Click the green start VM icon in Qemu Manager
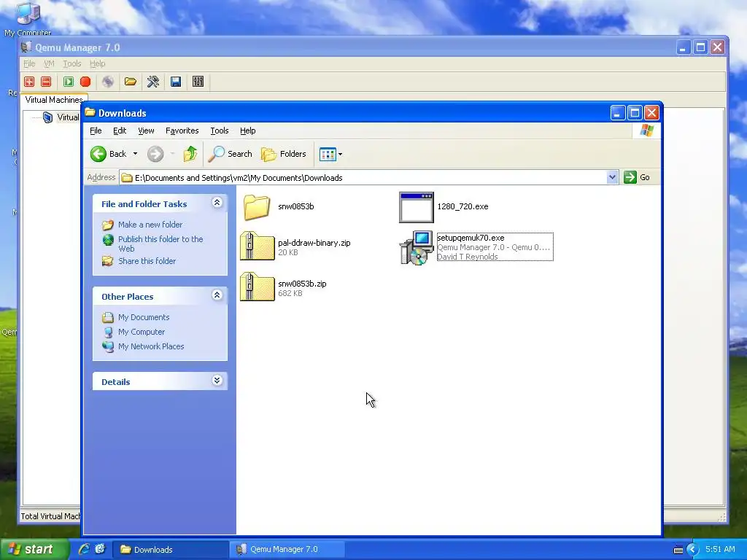The height and width of the screenshot is (560, 747). pyautogui.click(x=69, y=82)
